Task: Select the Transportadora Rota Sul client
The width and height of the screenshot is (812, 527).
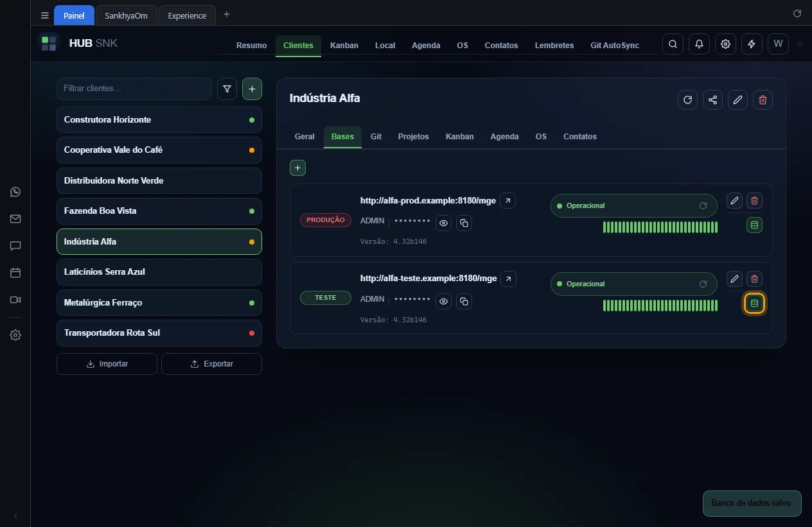Action: coord(159,333)
